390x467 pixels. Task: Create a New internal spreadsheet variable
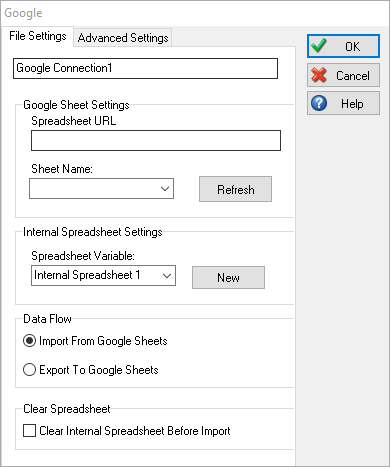pyautogui.click(x=228, y=277)
